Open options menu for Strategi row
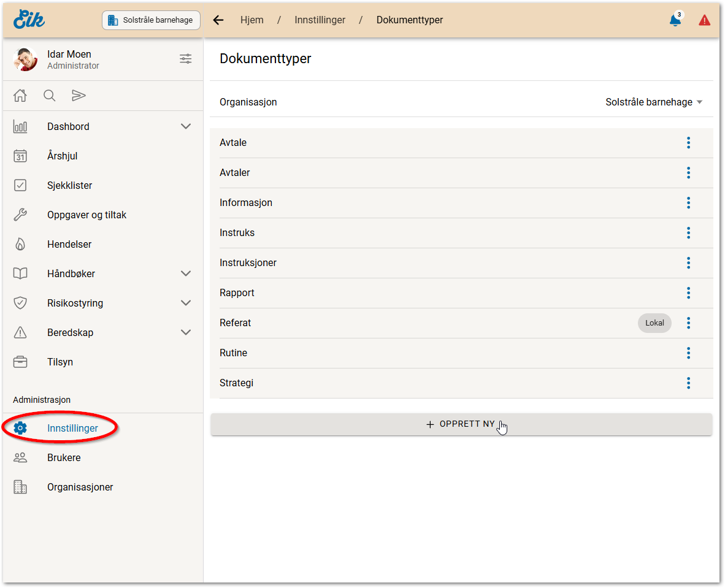Screen dimensions: 725x588 point(688,383)
